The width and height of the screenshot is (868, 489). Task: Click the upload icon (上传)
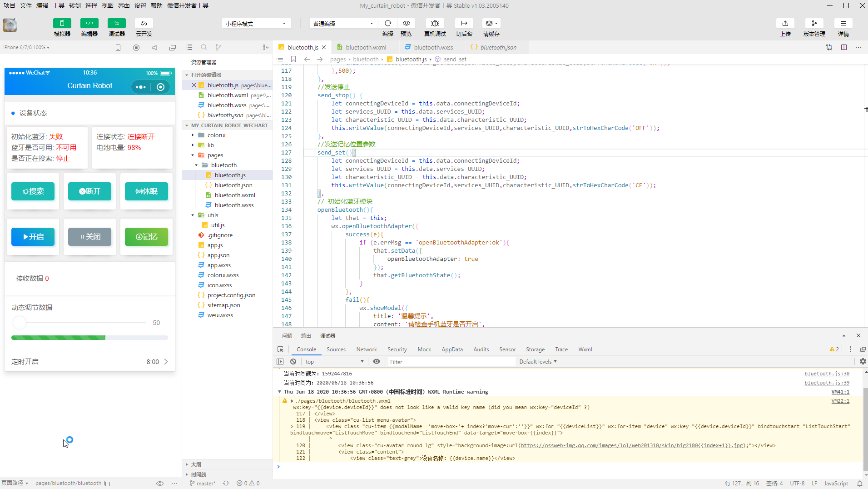click(x=785, y=23)
